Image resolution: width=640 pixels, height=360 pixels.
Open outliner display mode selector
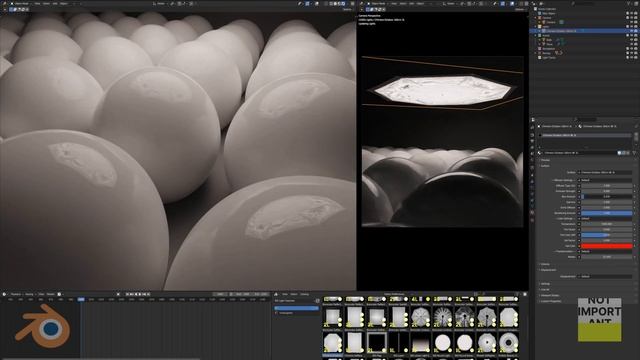(x=540, y=3)
